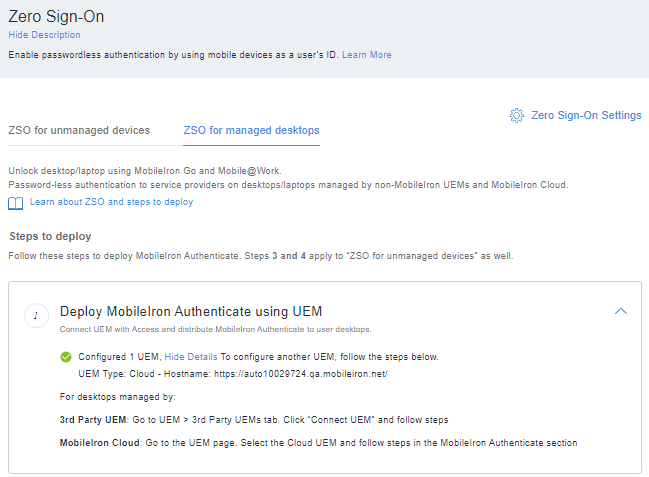Open the Zero Sign-On Settings text link

coord(586,115)
